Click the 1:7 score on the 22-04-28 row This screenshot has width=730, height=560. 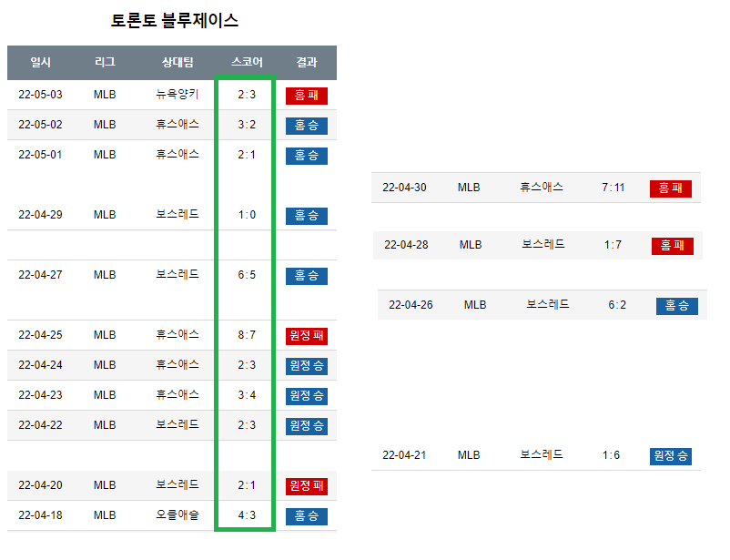(613, 245)
